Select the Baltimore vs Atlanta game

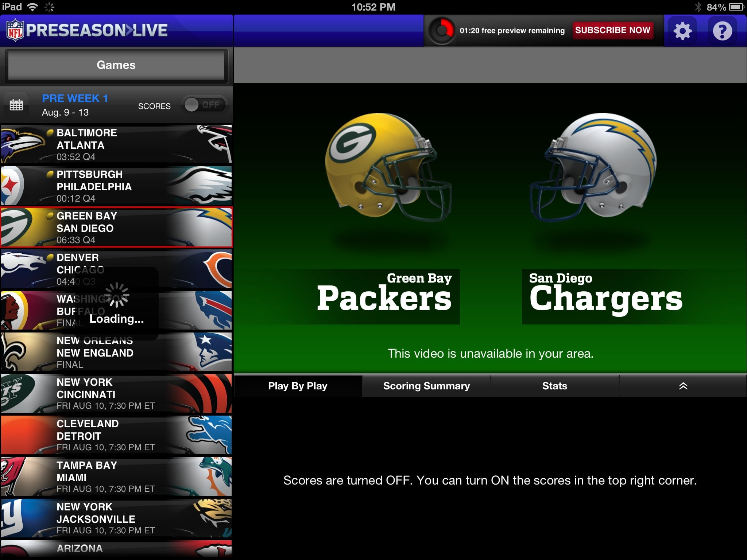(x=116, y=144)
